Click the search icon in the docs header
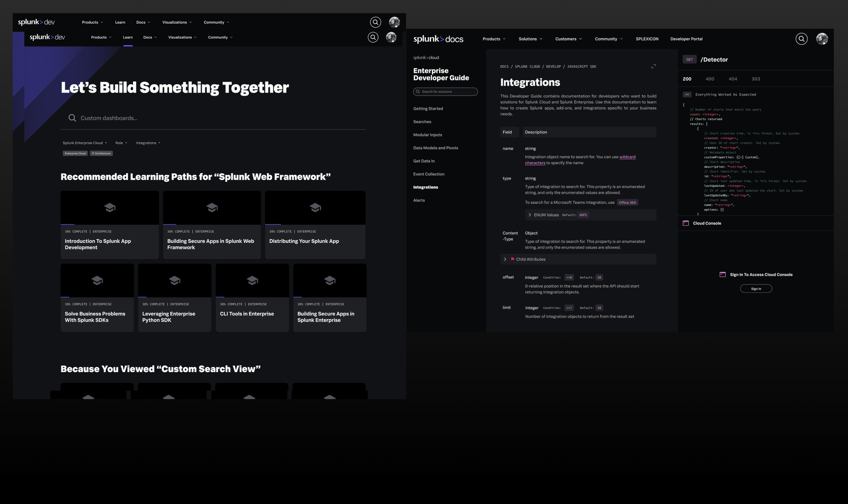This screenshot has height=504, width=848. tap(802, 39)
